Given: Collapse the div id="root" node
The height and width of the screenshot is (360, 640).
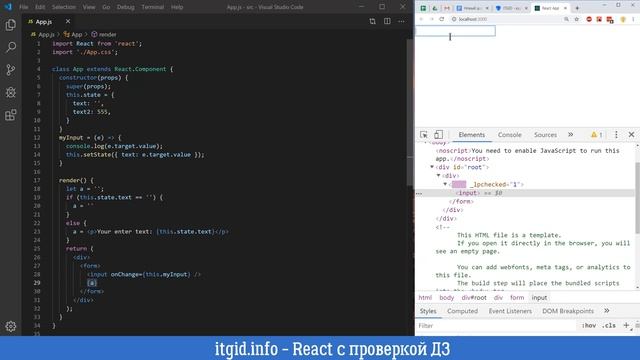Looking at the screenshot, I should point(432,167).
